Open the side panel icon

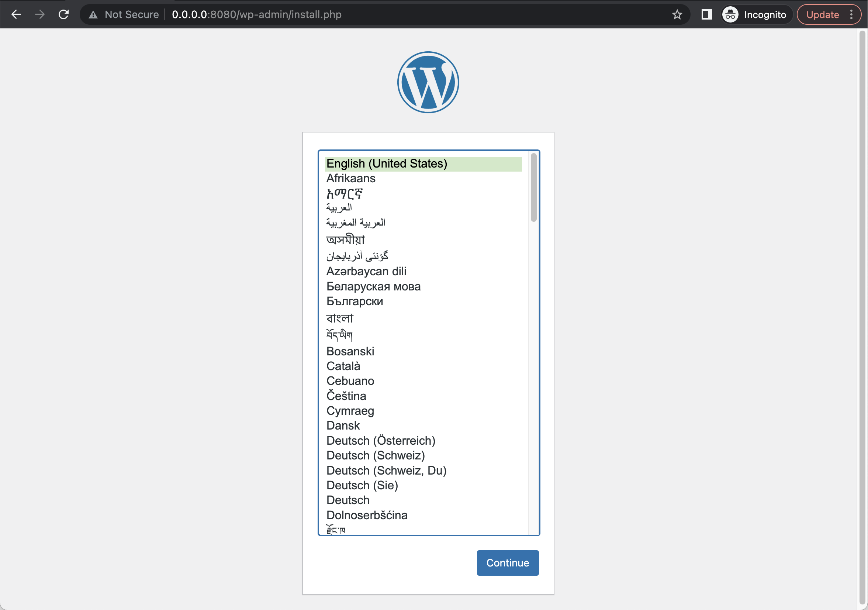[706, 14]
